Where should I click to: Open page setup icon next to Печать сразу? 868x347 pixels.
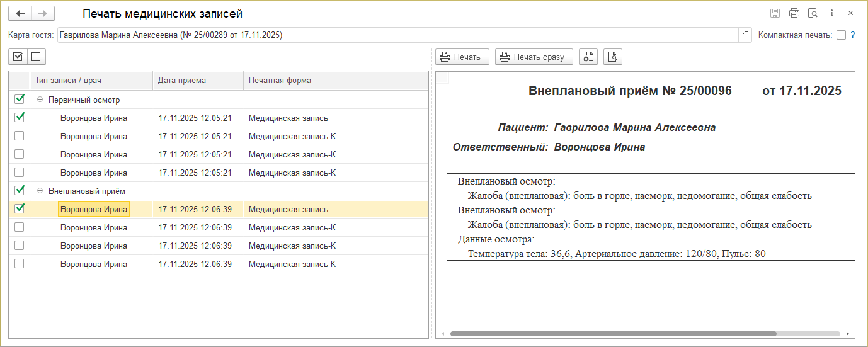click(588, 57)
